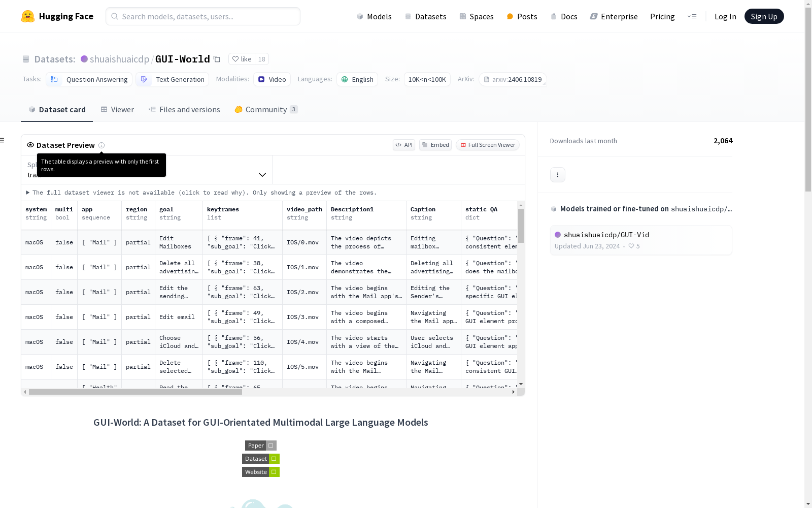This screenshot has width=812, height=508.
Task: Click the Website badge
Action: 261,472
